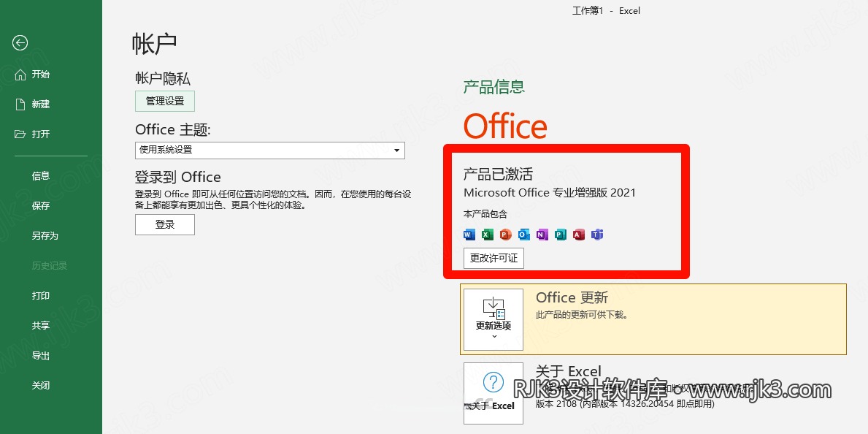
Task: Click the 登录 sign-in button
Action: (x=165, y=224)
